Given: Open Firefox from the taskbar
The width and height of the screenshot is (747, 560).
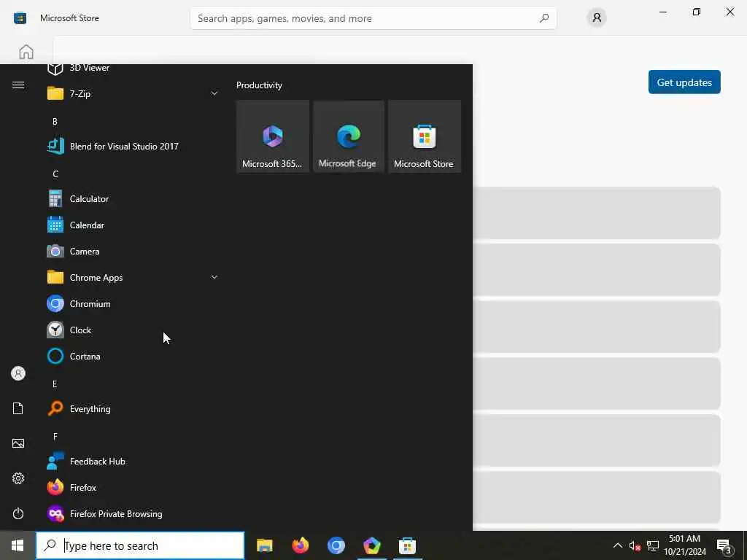Looking at the screenshot, I should pos(300,545).
